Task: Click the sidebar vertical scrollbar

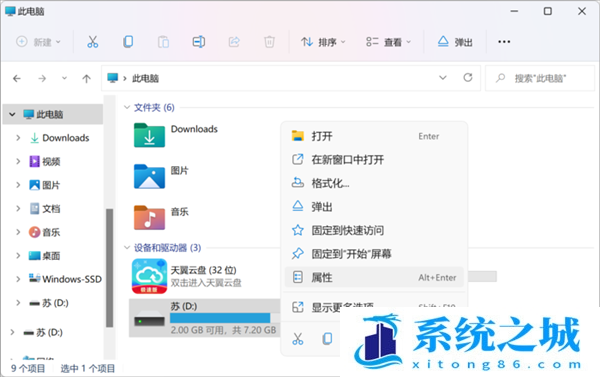Action: tap(109, 268)
